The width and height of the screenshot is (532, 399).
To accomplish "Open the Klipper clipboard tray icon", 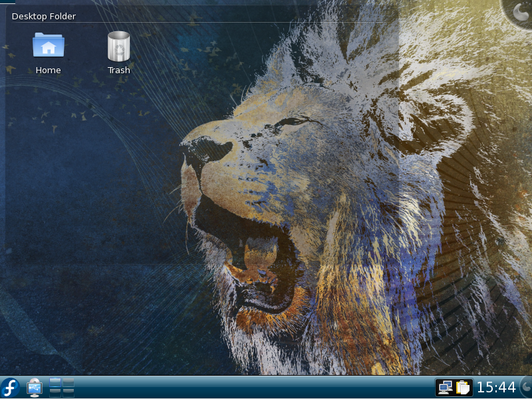I will pos(463,388).
